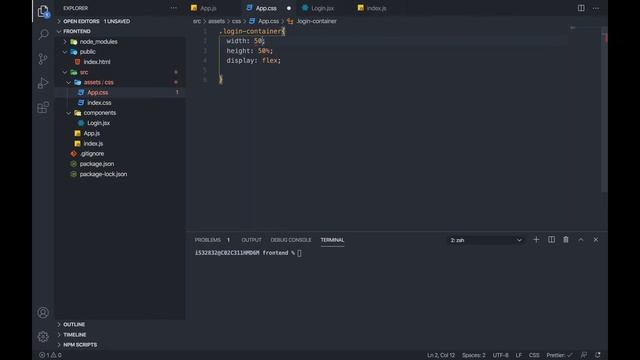
Task: Collapse the components folder
Action: [x=100, y=113]
